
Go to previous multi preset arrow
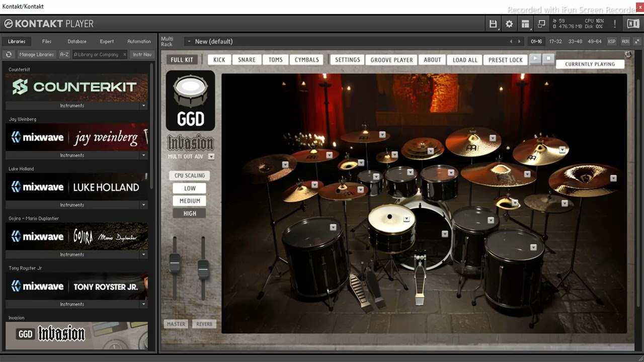point(511,41)
